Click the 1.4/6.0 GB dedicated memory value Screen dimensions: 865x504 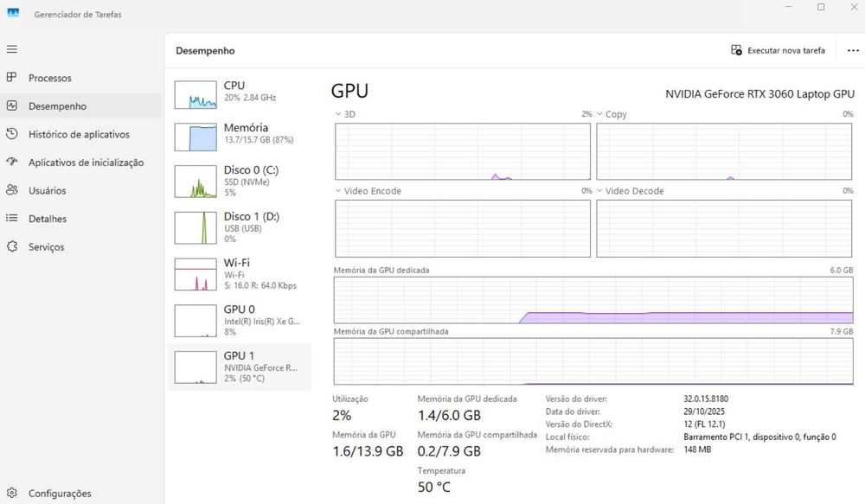449,415
